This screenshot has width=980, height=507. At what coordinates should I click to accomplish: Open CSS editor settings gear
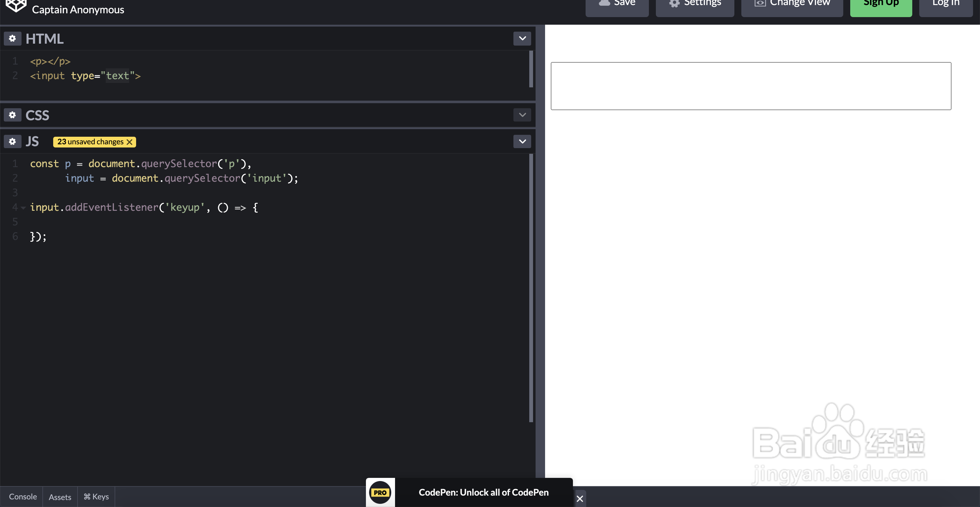click(x=13, y=115)
